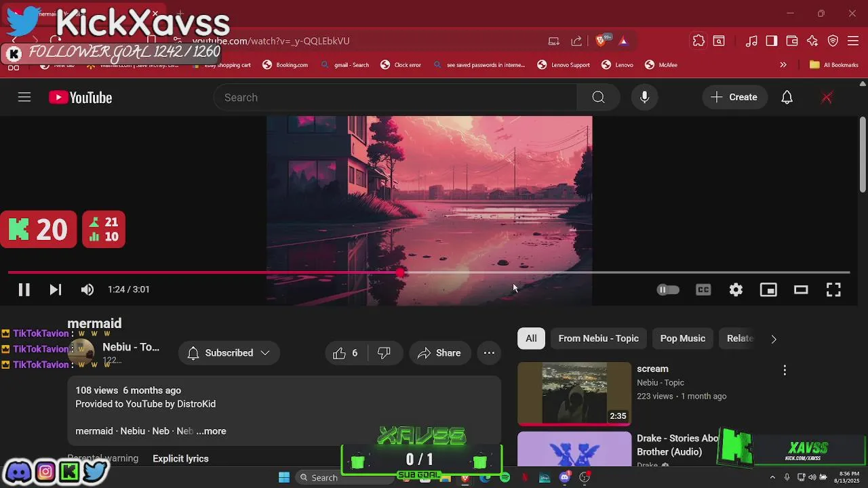This screenshot has height=488, width=868.
Task: Open Leo AI sparkle icon
Action: pyautogui.click(x=812, y=41)
